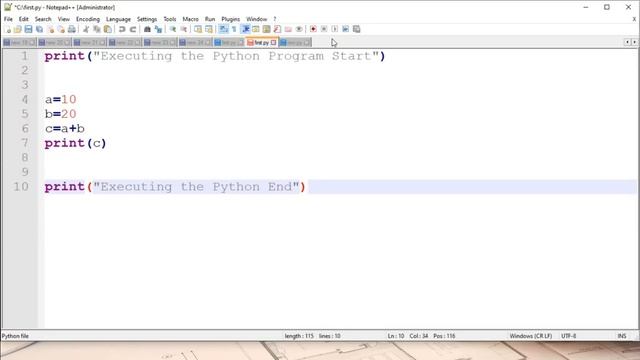
Task: Open the View menu
Action: 64,19
